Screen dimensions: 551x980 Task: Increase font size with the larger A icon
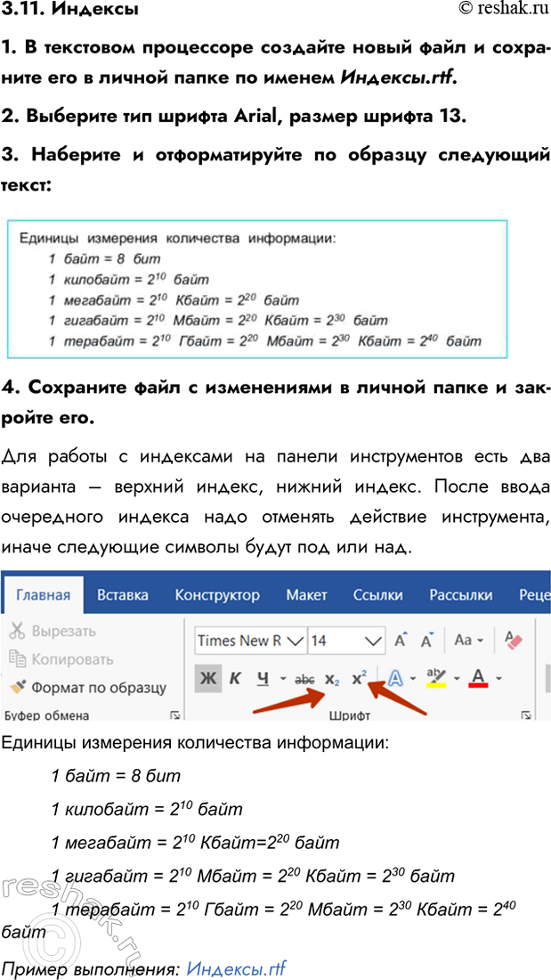[401, 641]
